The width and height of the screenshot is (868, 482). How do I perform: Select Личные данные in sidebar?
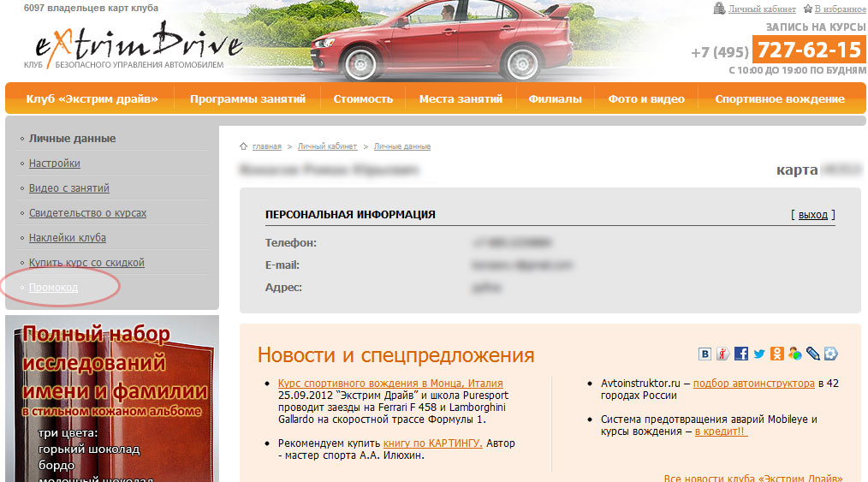(73, 139)
